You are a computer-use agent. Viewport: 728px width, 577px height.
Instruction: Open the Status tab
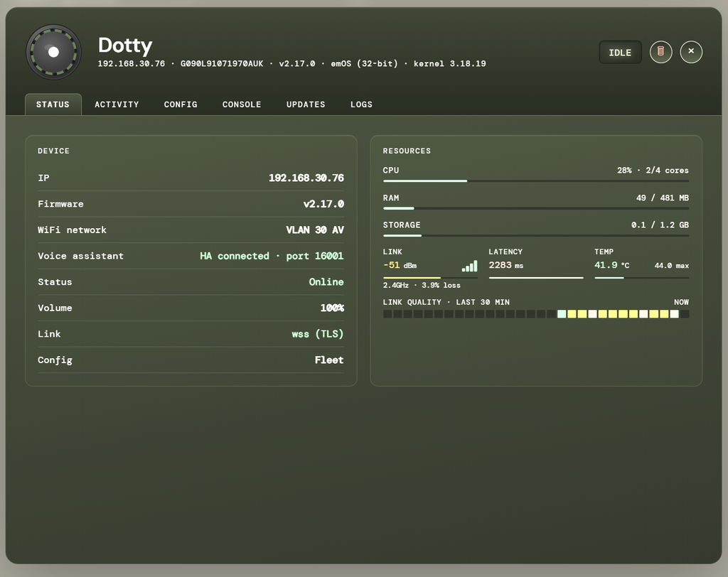point(53,104)
